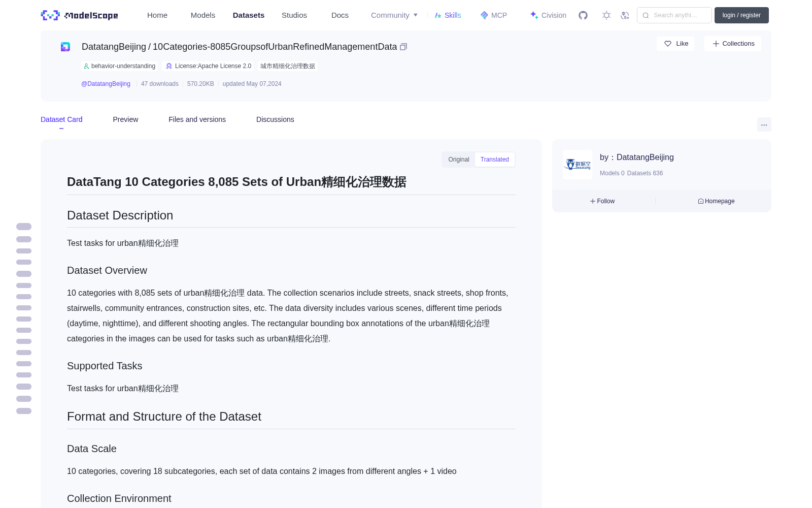The height and width of the screenshot is (508, 812).
Task: Click the dataset cube icon beside title
Action: click(65, 47)
